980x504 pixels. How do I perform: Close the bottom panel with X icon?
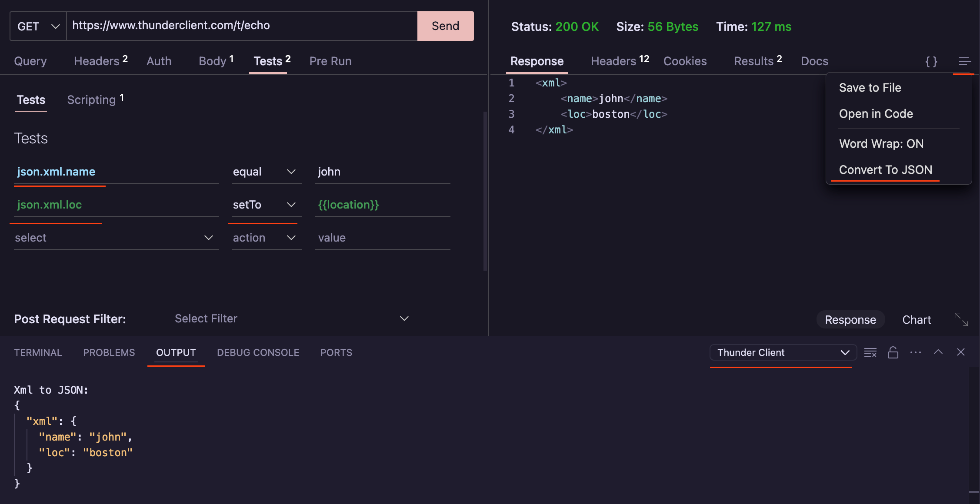(x=961, y=352)
